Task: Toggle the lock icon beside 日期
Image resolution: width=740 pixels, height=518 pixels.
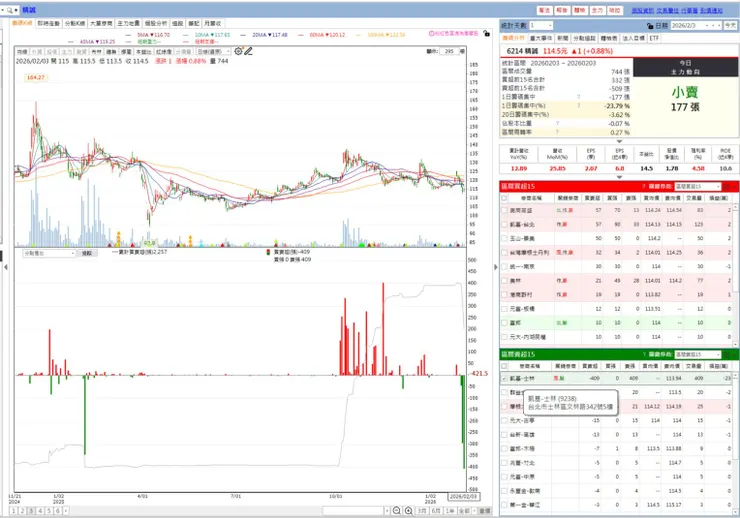Action: 650,25
